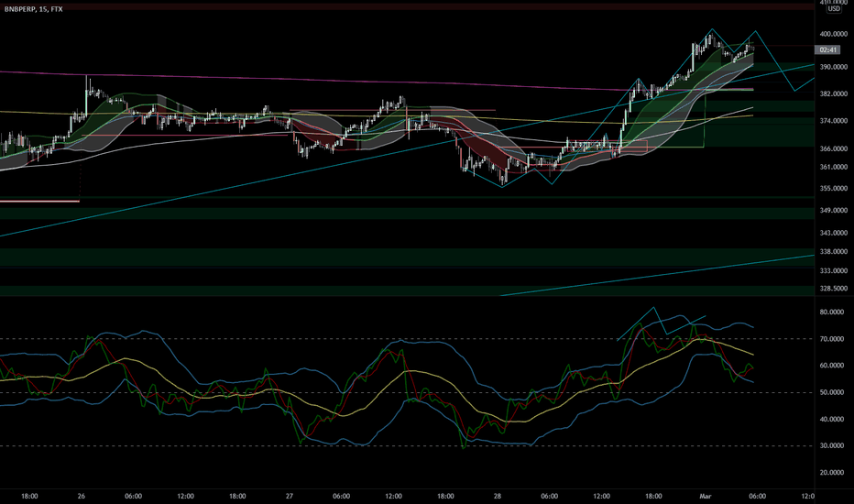The height and width of the screenshot is (504, 854).
Task: Select the magenta descending trendline on price chart
Action: pos(376,81)
